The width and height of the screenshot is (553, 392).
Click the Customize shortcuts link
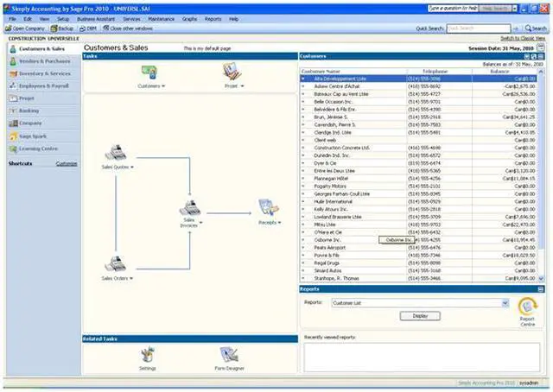point(67,164)
